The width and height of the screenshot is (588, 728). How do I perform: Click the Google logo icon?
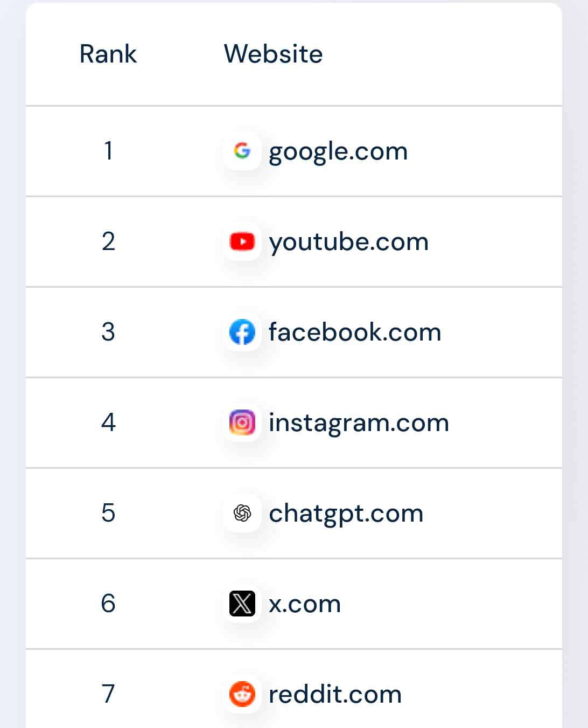[242, 151]
